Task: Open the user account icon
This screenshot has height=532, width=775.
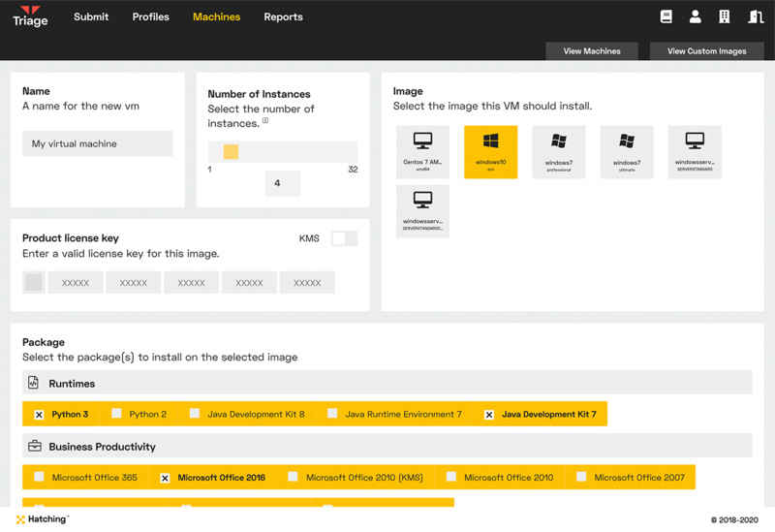Action: (x=695, y=16)
